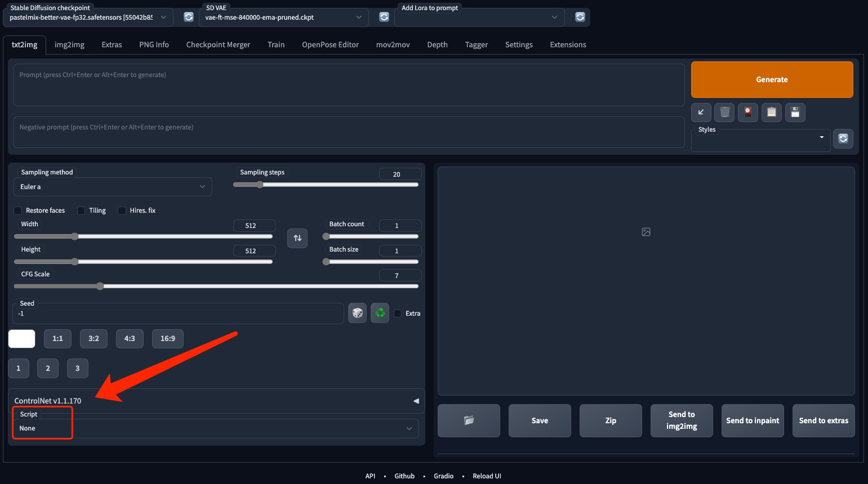Swap width and height values
Image resolution: width=868 pixels, height=484 pixels.
(297, 238)
